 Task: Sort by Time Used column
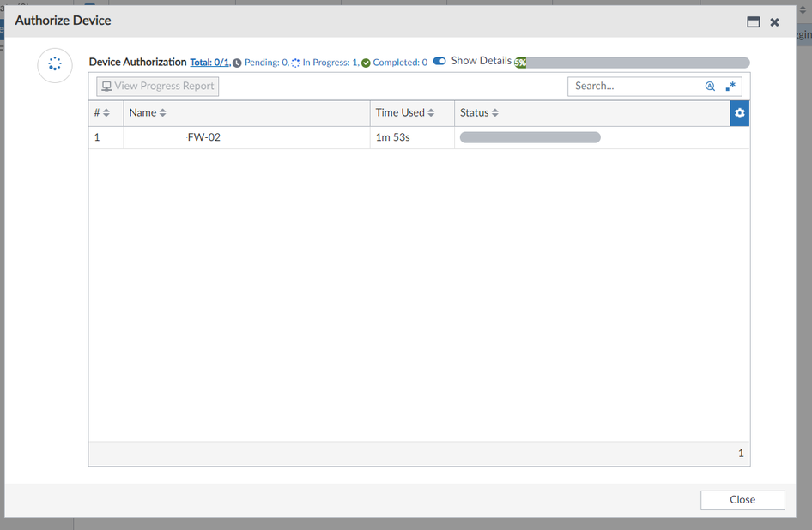coord(405,113)
